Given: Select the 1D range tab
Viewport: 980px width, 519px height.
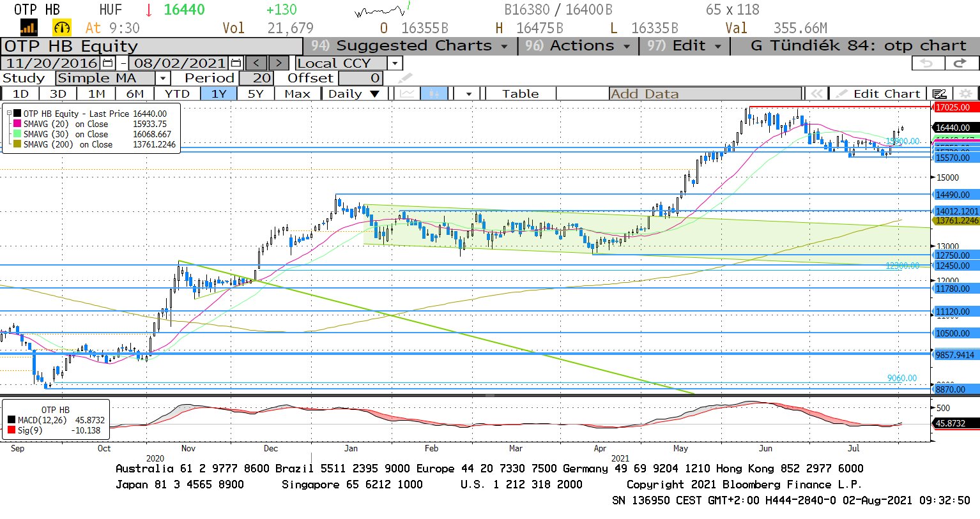Looking at the screenshot, I should pyautogui.click(x=21, y=93).
